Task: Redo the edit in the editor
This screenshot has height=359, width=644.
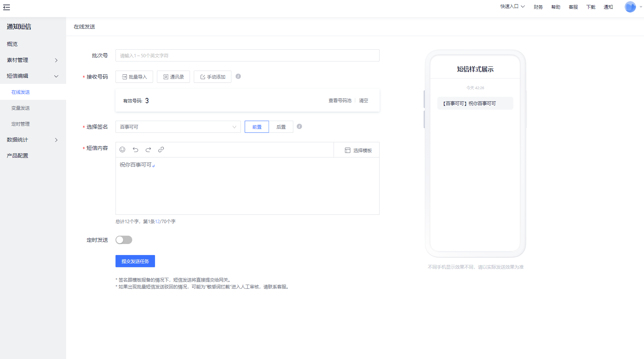Action: [x=148, y=150]
